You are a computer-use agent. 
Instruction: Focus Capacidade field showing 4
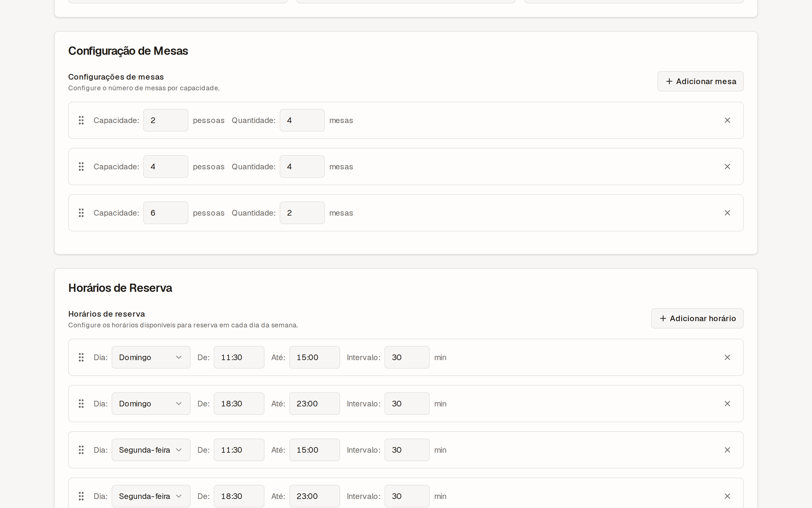(166, 167)
